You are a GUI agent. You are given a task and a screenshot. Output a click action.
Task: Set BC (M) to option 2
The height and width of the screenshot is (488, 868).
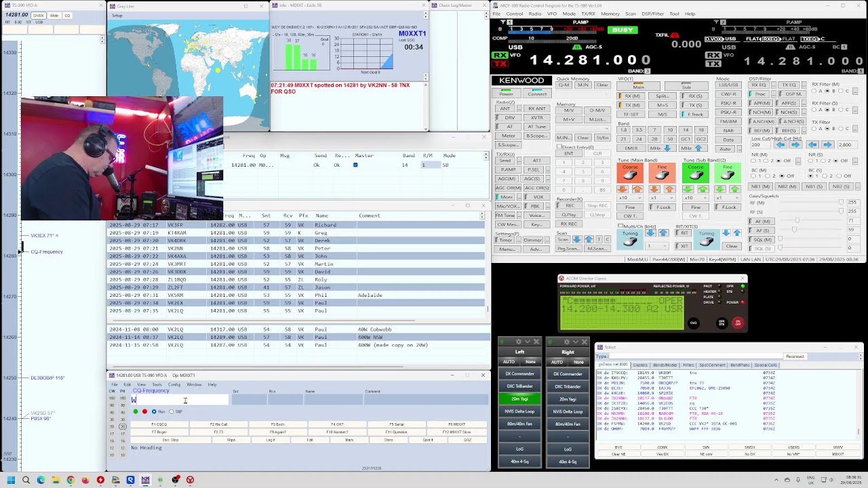[x=767, y=176]
